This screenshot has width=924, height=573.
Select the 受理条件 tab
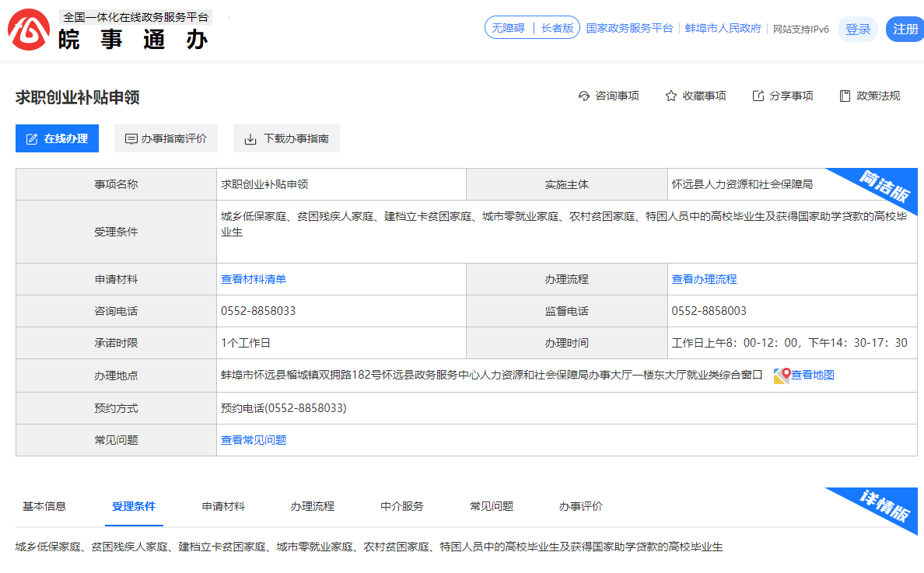coord(134,506)
